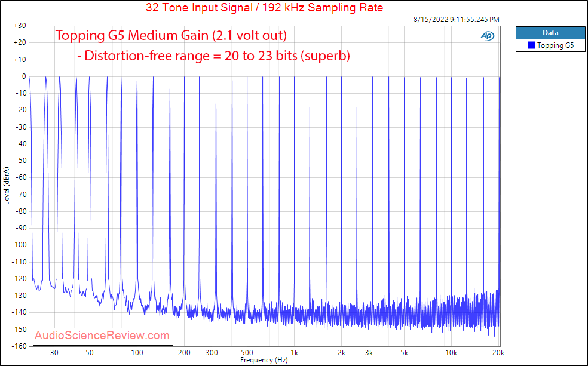The width and height of the screenshot is (588, 366).
Task: Click the 30 tick on the frequency axis
Action: tap(54, 352)
